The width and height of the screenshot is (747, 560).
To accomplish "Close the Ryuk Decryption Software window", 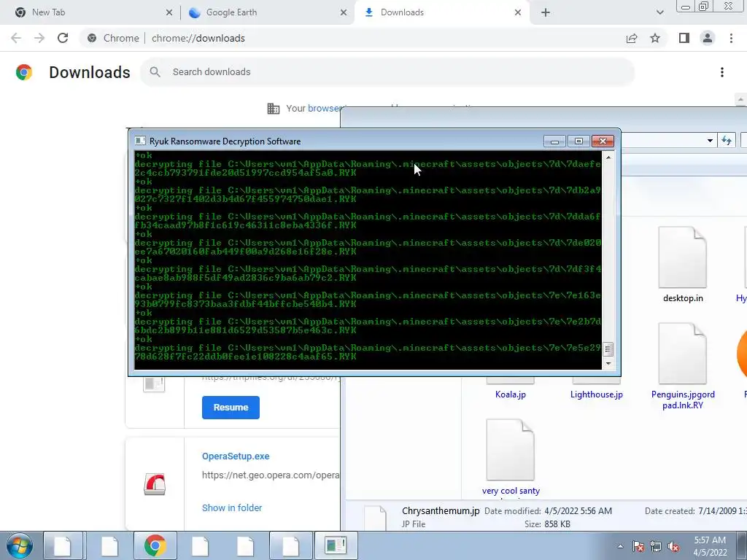I will point(603,141).
